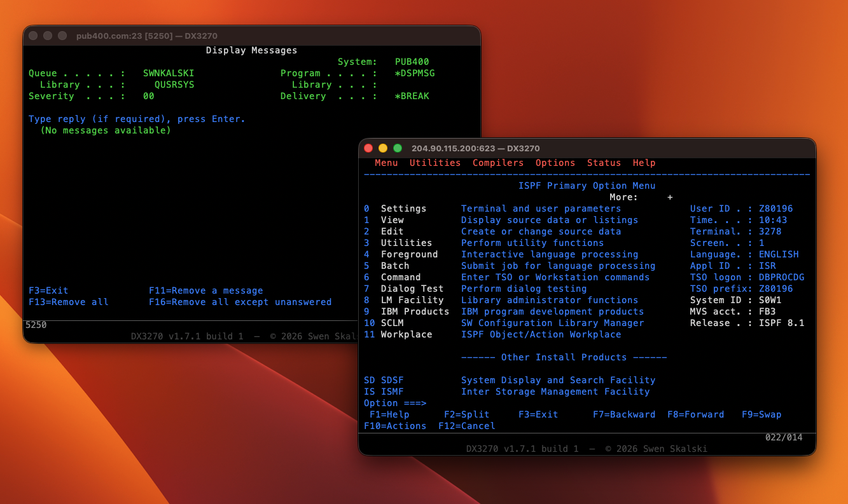This screenshot has height=504, width=848.
Task: Click the F2=Split function key label
Action: pos(466,414)
